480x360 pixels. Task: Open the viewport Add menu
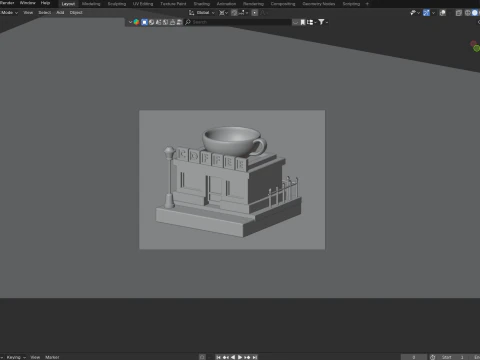(60, 13)
